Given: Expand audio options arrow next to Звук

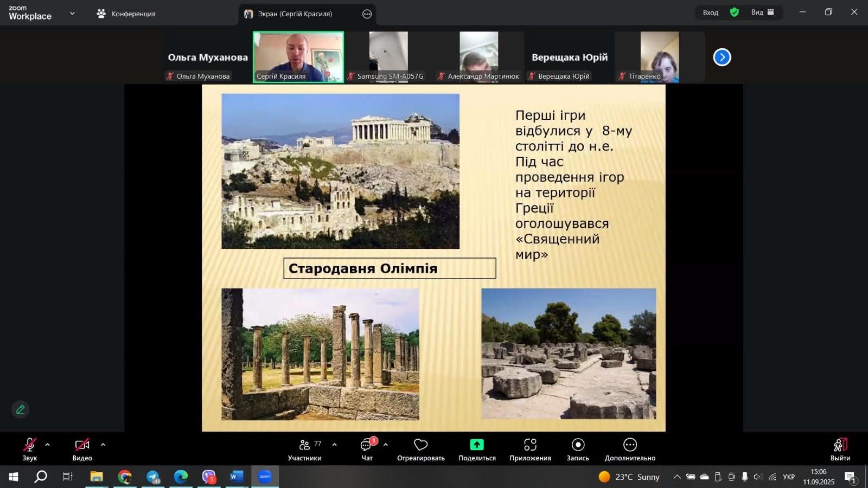Looking at the screenshot, I should 48,445.
